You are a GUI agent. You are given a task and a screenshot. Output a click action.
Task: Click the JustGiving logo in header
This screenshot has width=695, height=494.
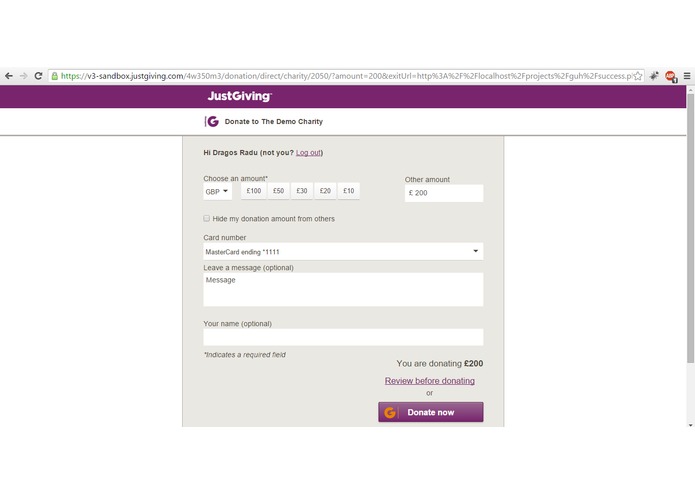239,96
